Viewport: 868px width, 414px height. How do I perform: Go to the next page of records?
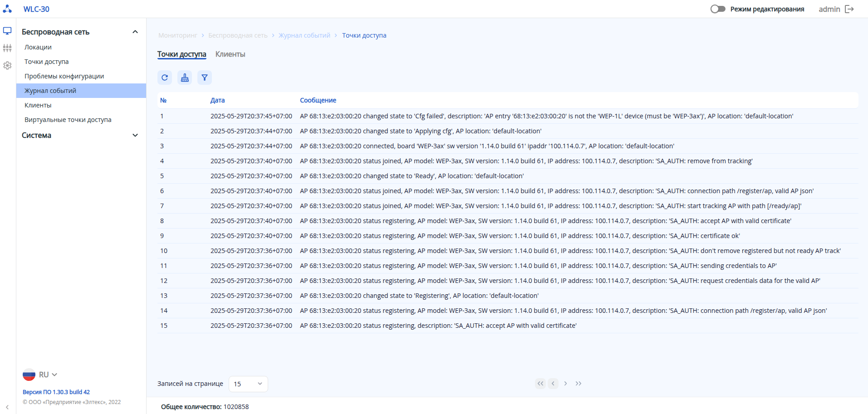coord(565,384)
